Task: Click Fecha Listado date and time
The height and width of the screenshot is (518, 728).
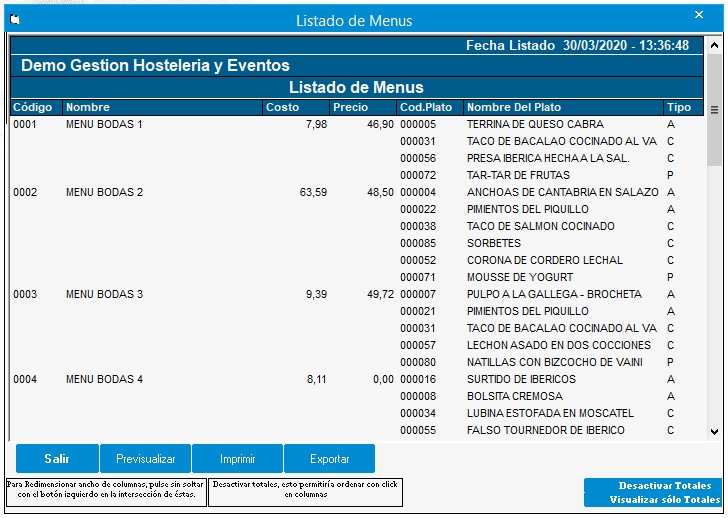Action: (x=577, y=45)
